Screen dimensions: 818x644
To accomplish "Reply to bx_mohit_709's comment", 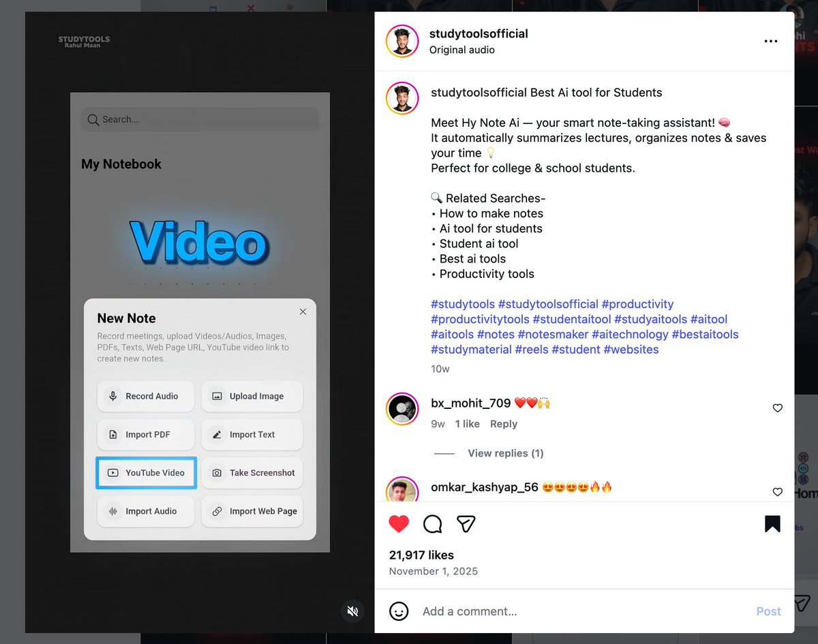I will point(504,424).
